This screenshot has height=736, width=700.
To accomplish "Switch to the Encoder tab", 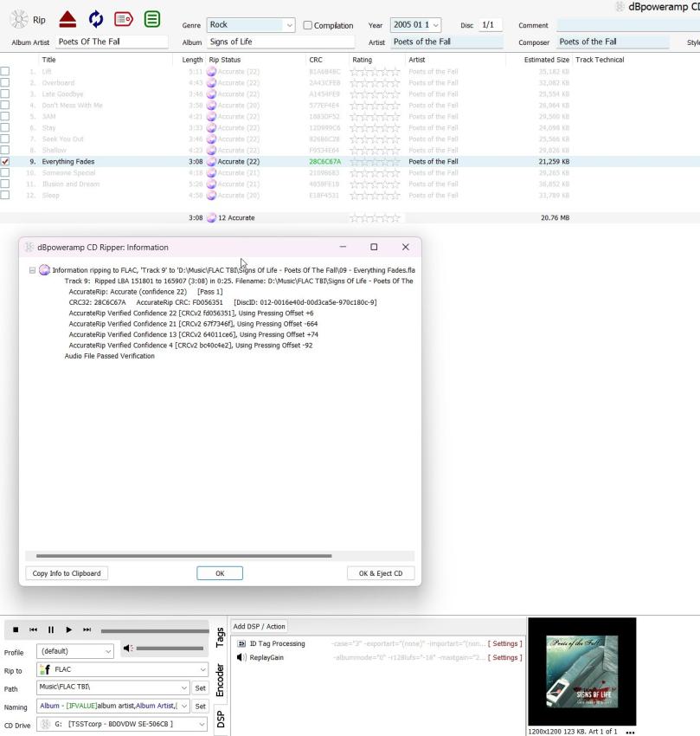I will [x=220, y=680].
